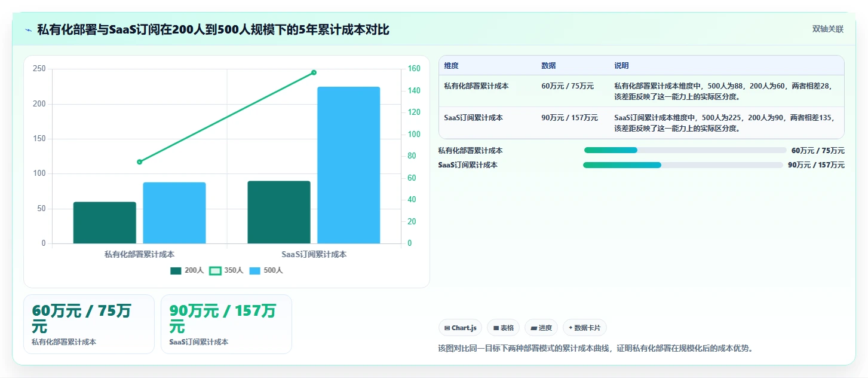Click the 私有化部署累计成本 progress bar
This screenshot has width=868, height=378.
[685, 150]
